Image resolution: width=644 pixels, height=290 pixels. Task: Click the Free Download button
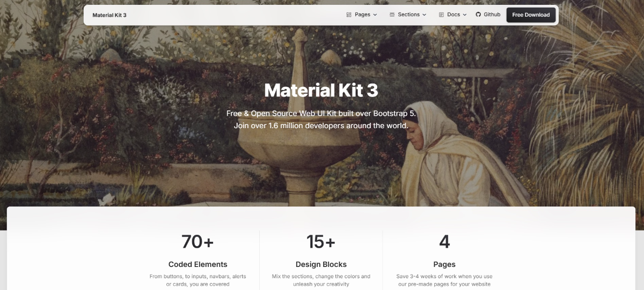531,15
